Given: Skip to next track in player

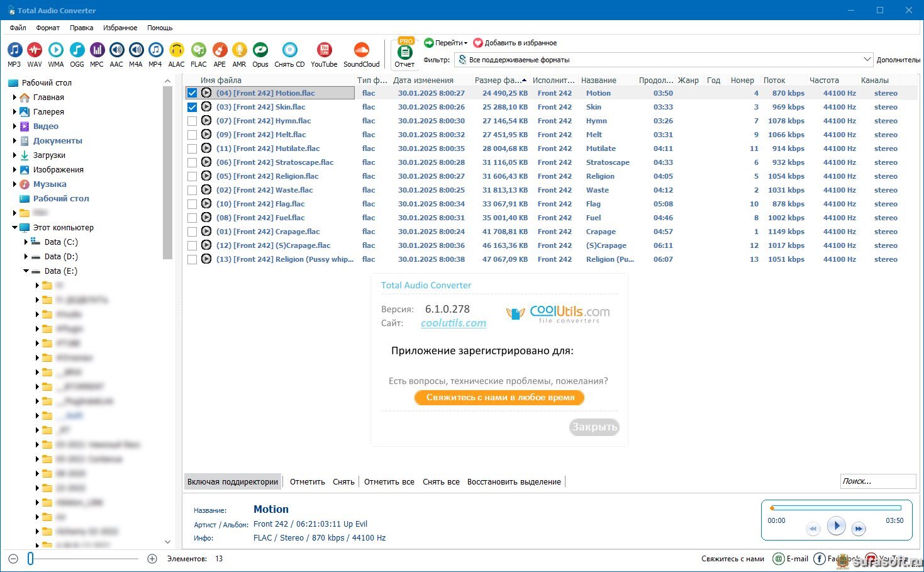Looking at the screenshot, I should click(859, 529).
